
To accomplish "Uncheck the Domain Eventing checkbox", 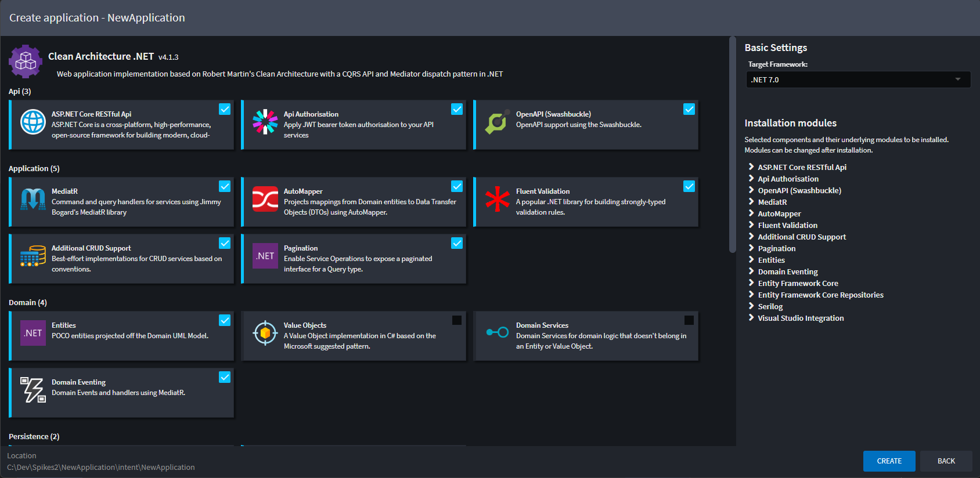I will click(225, 377).
